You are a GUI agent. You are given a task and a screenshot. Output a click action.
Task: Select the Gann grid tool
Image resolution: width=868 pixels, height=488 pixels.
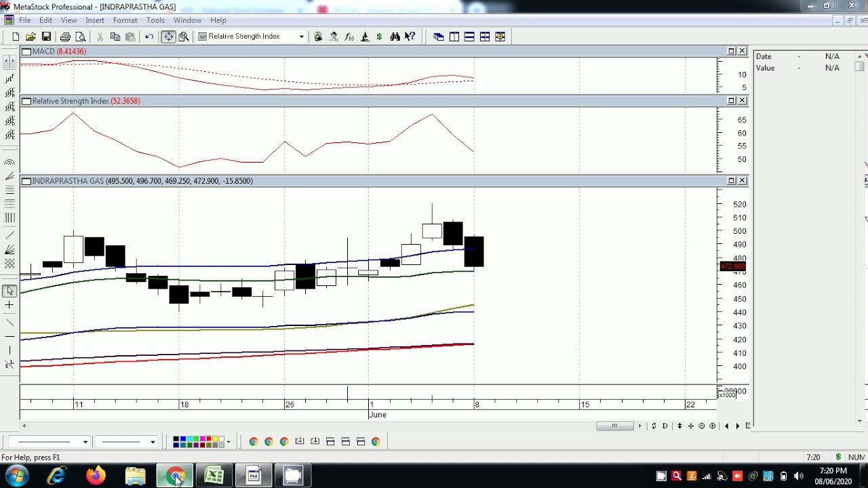[x=9, y=264]
